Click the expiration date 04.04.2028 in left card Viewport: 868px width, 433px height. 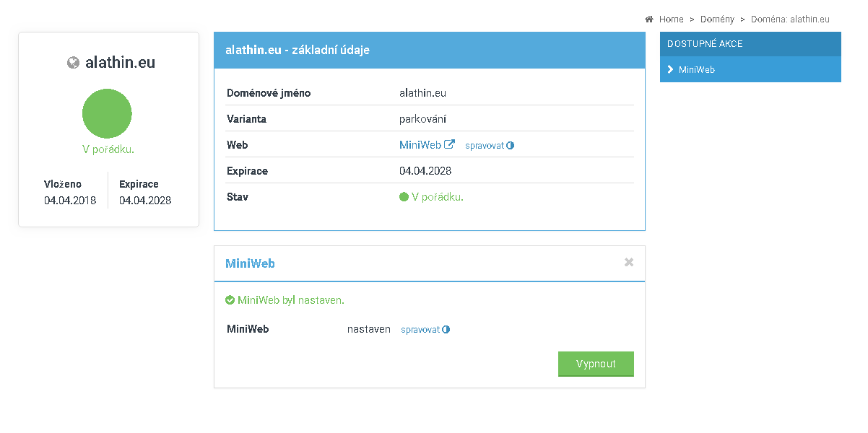point(145,201)
